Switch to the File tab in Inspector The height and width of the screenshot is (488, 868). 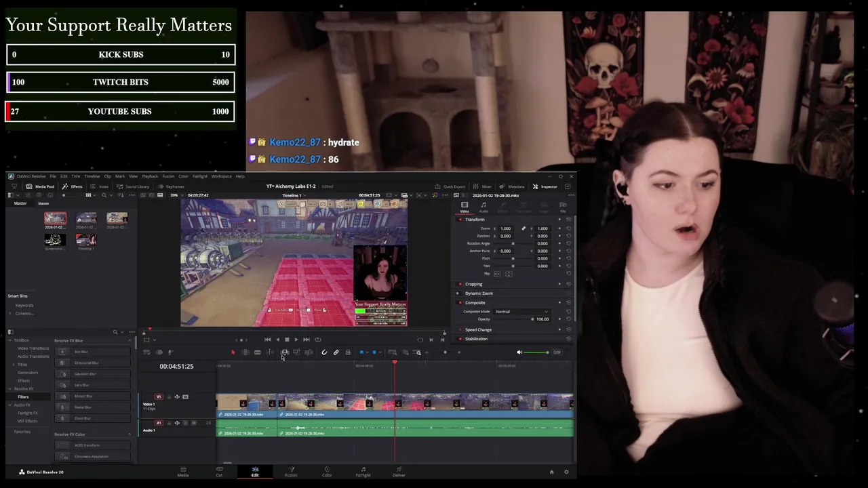[x=563, y=207]
